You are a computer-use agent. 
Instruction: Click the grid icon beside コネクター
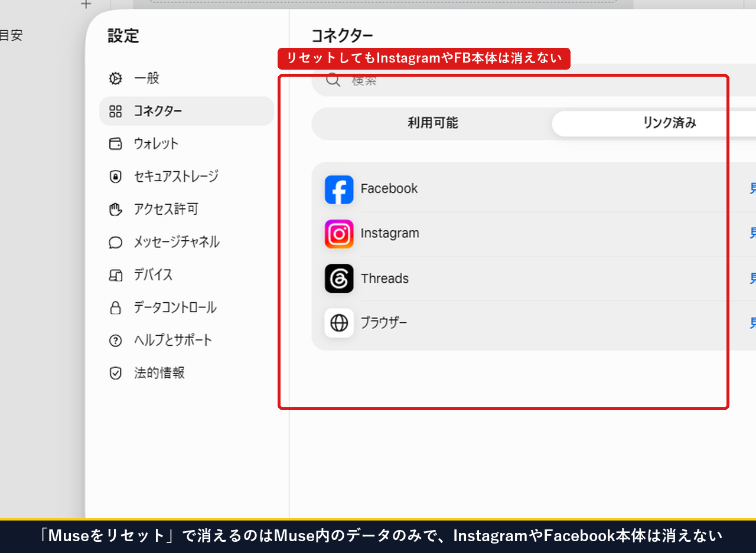point(116,111)
